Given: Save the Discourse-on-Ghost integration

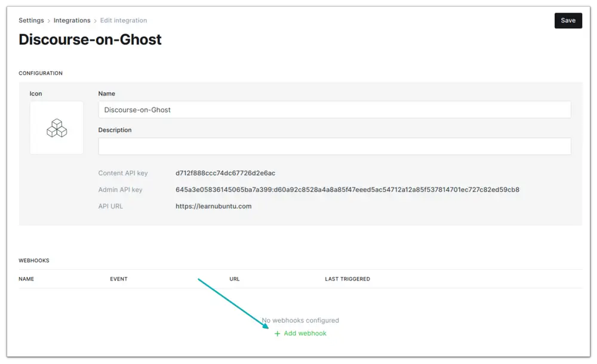Looking at the screenshot, I should (x=568, y=20).
